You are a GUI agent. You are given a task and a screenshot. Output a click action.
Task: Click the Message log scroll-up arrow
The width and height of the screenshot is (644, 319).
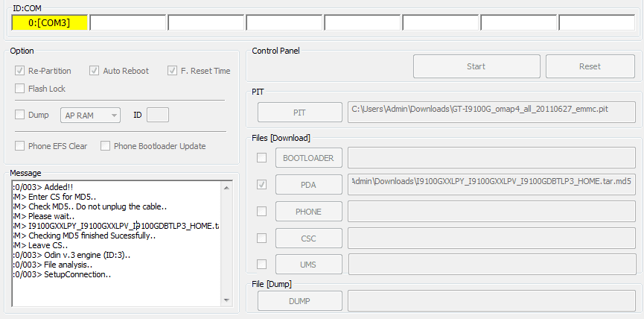(x=226, y=188)
